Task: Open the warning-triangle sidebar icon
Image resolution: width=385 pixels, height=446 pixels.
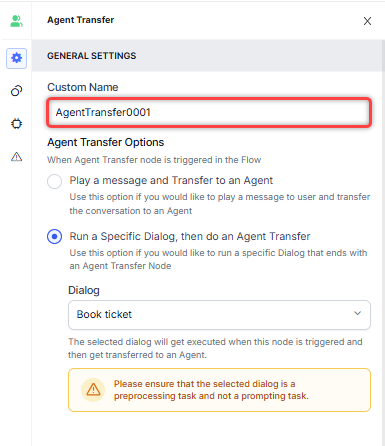Action: [16, 156]
